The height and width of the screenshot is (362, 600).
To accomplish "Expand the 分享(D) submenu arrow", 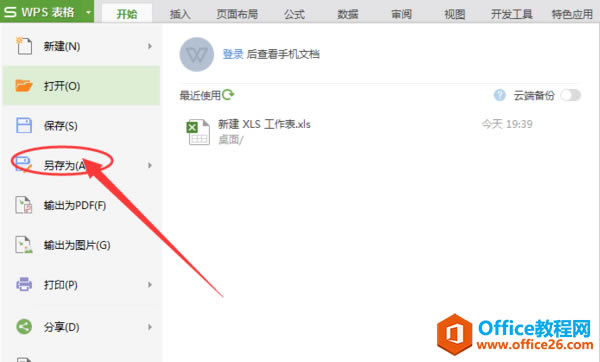I will coord(150,327).
